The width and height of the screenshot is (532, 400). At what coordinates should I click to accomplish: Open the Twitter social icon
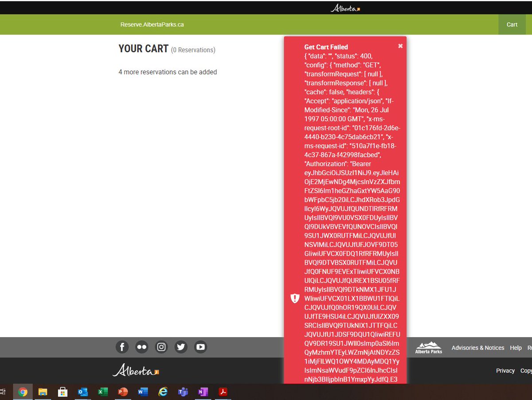tap(181, 347)
